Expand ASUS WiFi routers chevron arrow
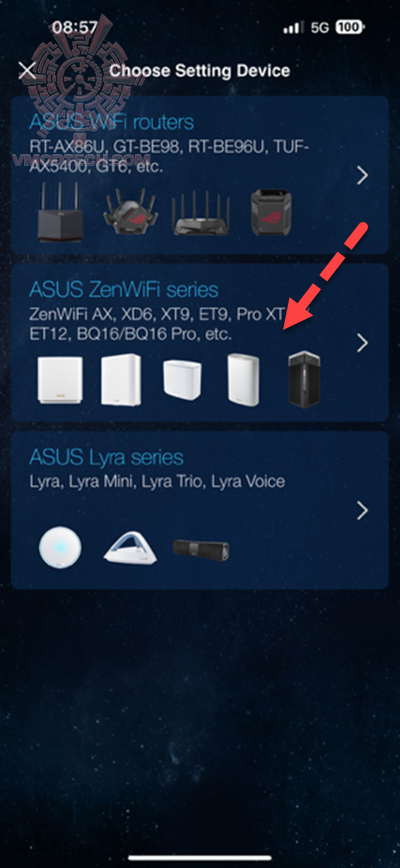The height and width of the screenshot is (868, 400). 362,176
